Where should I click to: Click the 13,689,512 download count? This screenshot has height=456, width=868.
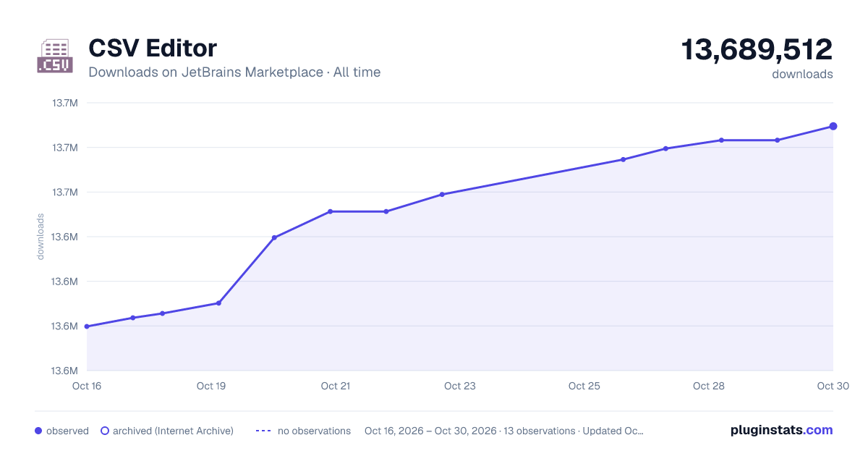757,50
